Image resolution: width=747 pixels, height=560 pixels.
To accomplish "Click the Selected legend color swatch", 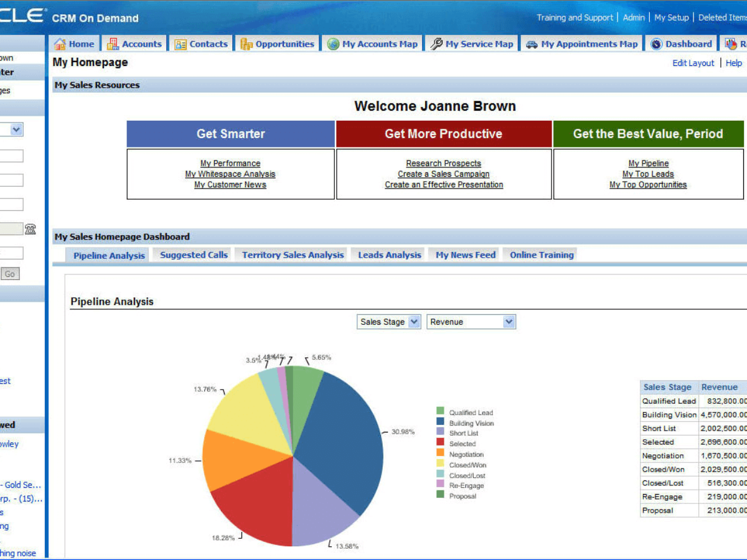I will pos(441,442).
